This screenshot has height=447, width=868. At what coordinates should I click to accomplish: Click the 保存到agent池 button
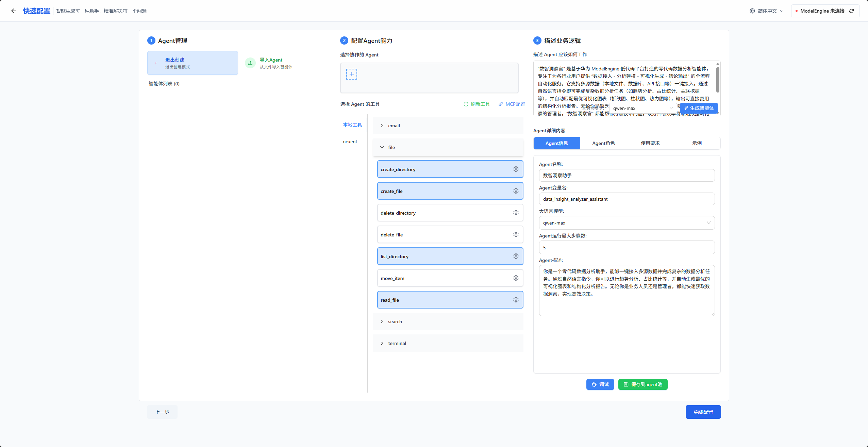tap(642, 384)
